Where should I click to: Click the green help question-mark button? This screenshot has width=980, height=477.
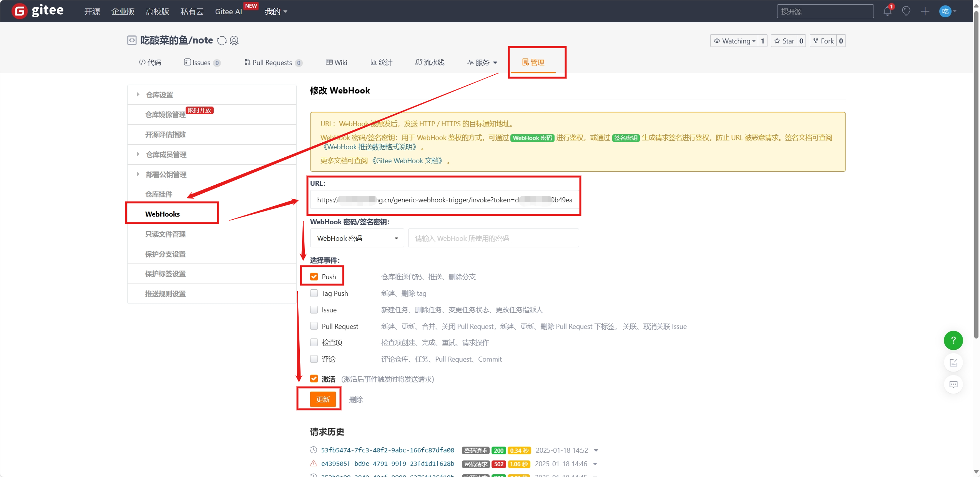pos(953,340)
